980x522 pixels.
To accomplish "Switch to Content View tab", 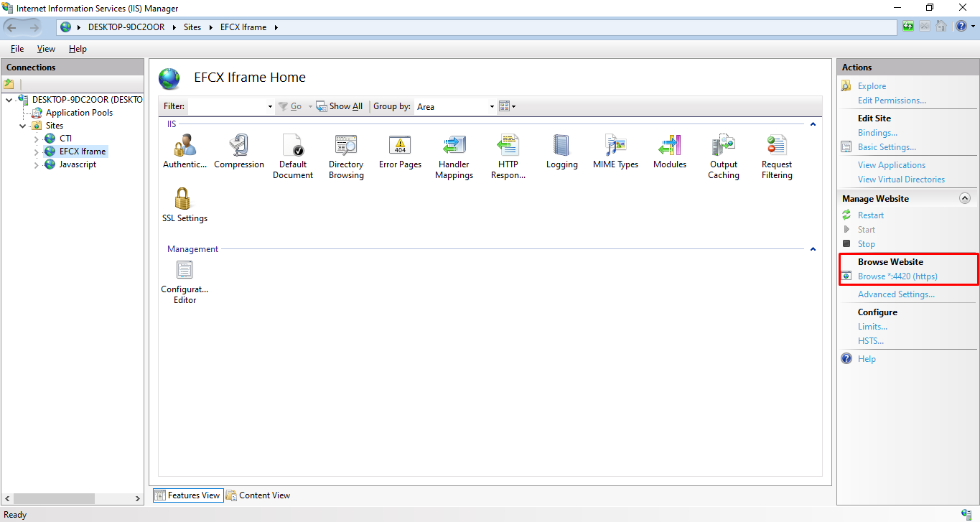I will [x=258, y=495].
